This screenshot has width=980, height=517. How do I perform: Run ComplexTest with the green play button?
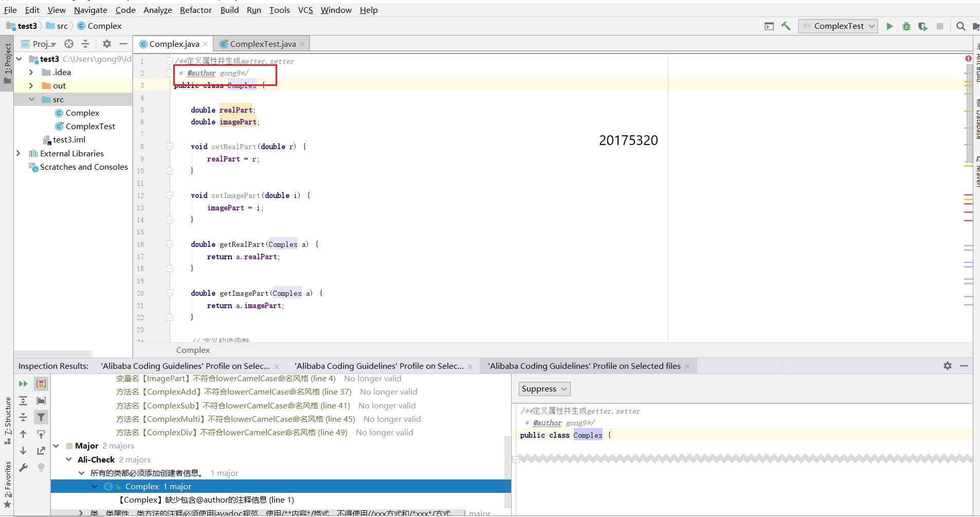pyautogui.click(x=890, y=26)
